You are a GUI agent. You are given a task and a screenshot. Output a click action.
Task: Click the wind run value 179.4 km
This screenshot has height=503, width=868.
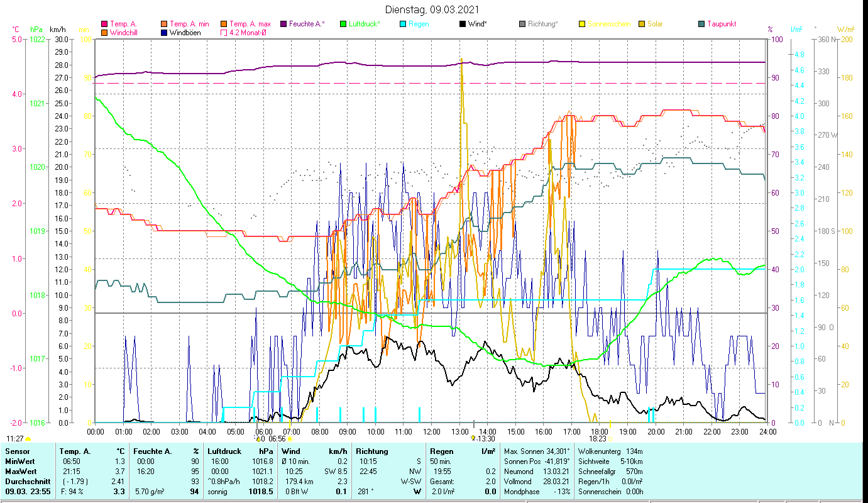pos(300,481)
